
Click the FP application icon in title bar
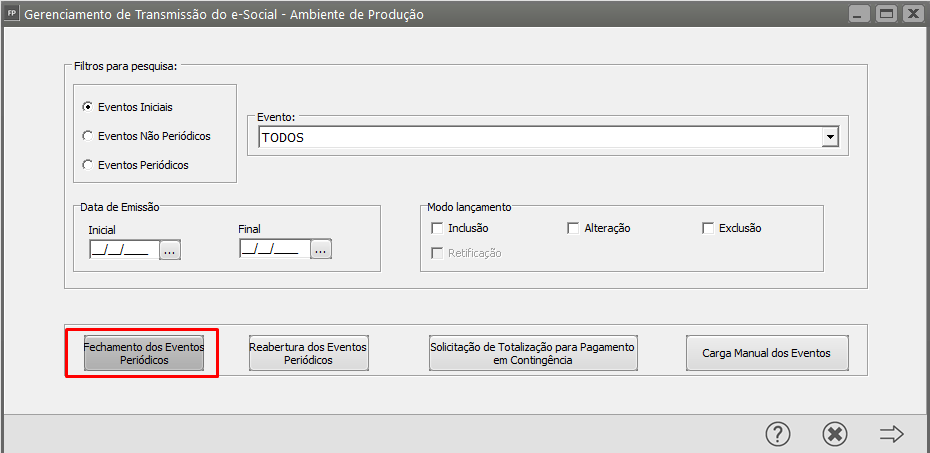(x=12, y=14)
